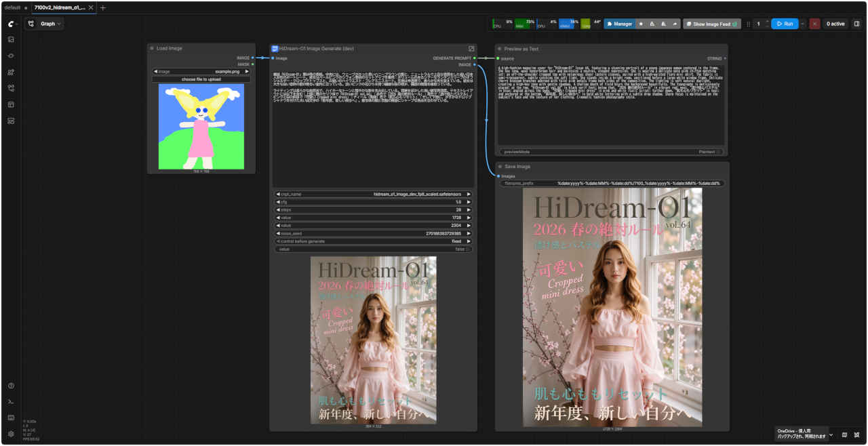868x446 pixels.
Task: Open the Manager button
Action: (x=619, y=24)
